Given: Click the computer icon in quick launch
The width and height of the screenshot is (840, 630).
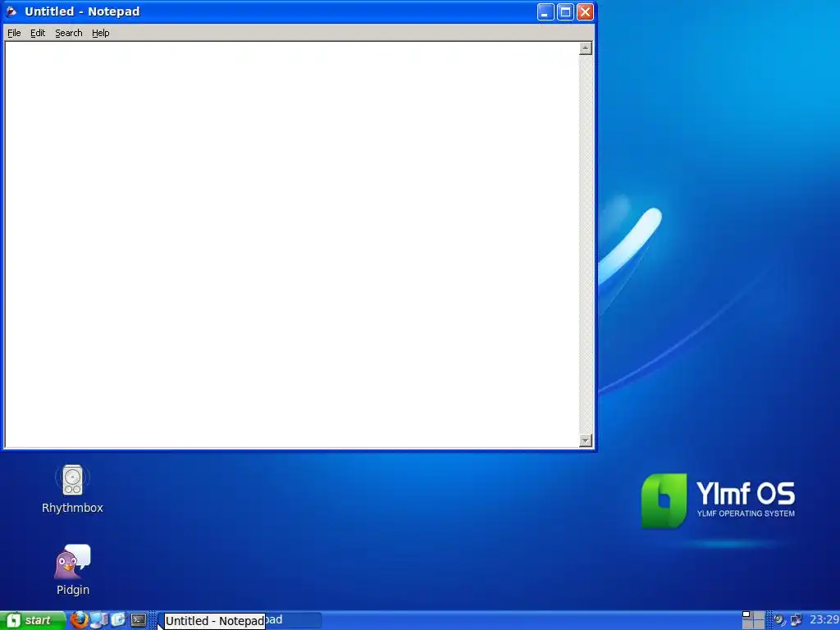Looking at the screenshot, I should click(98, 620).
